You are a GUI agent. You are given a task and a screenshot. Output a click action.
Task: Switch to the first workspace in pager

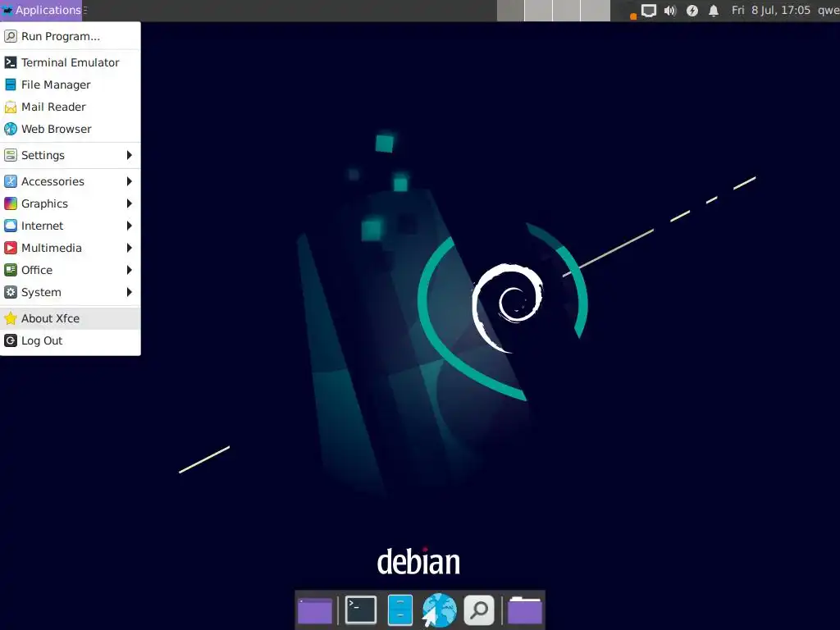510,11
